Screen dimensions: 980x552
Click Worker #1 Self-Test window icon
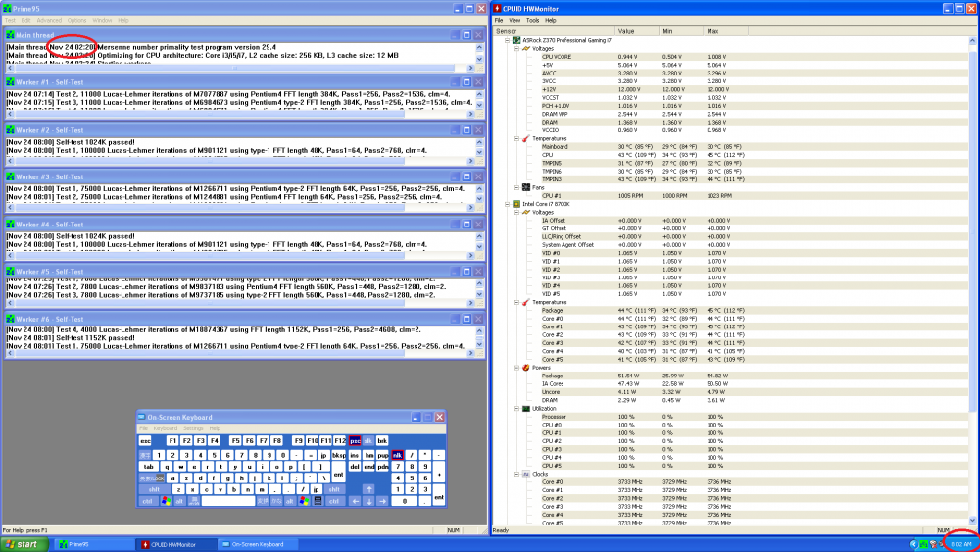pos(10,82)
